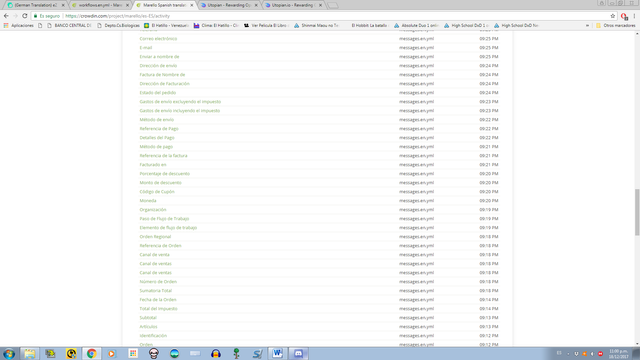
Task: Open the 'Dirección de Facturación' entry
Action: [164, 84]
